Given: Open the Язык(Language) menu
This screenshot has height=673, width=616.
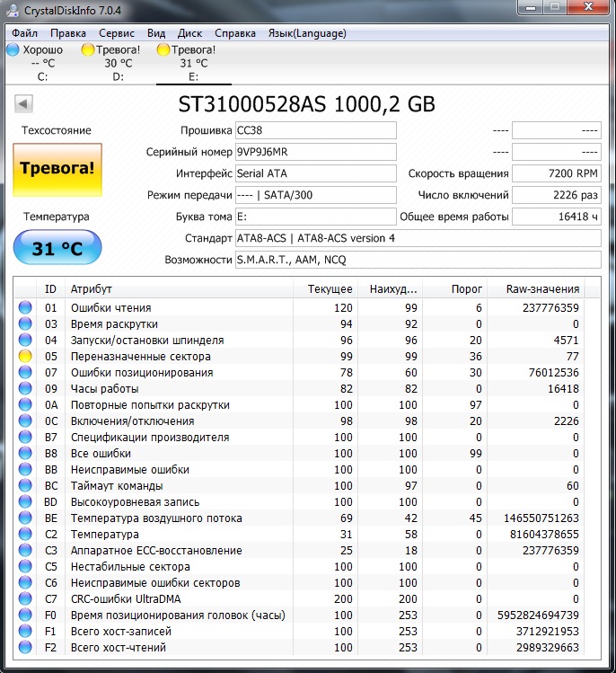Looking at the screenshot, I should (307, 33).
